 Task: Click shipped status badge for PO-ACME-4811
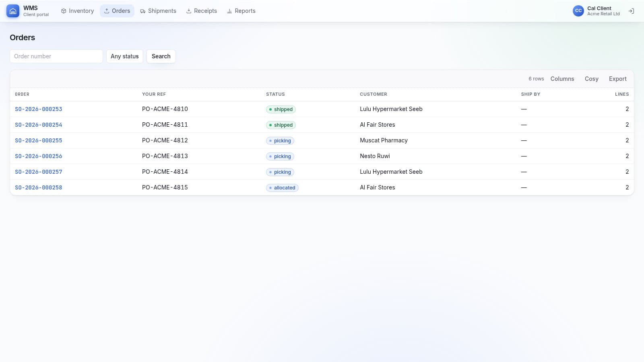tap(281, 125)
